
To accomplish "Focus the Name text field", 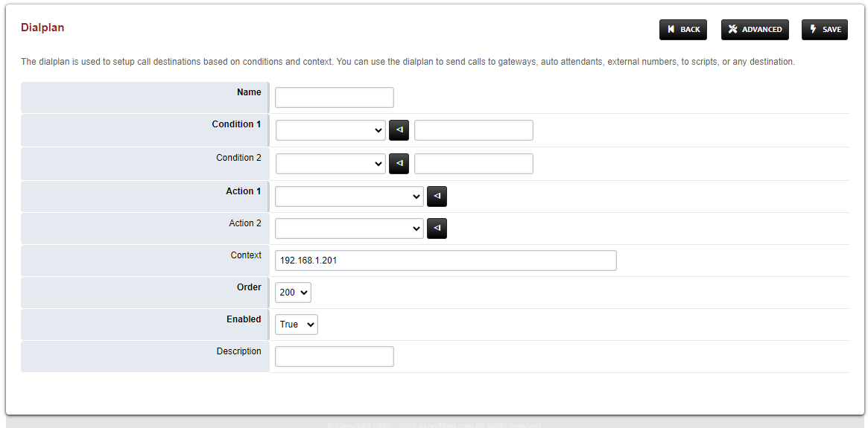I will [x=334, y=98].
